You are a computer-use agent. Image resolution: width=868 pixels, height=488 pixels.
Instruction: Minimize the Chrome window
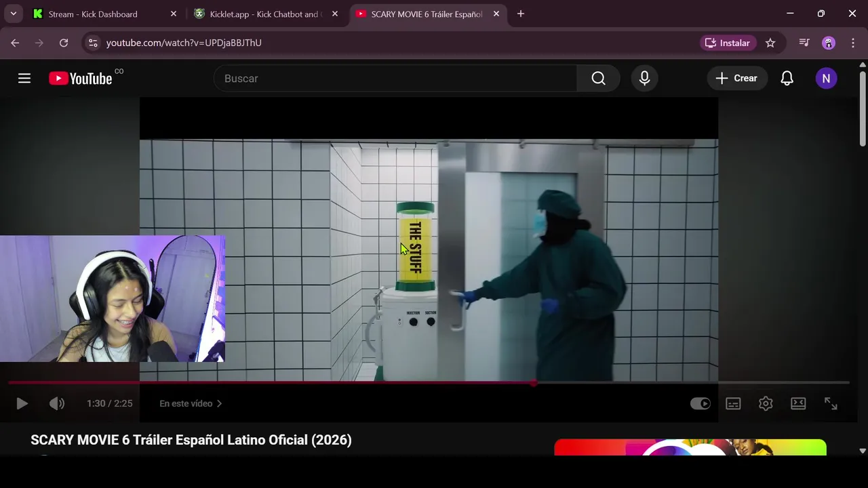click(x=790, y=14)
